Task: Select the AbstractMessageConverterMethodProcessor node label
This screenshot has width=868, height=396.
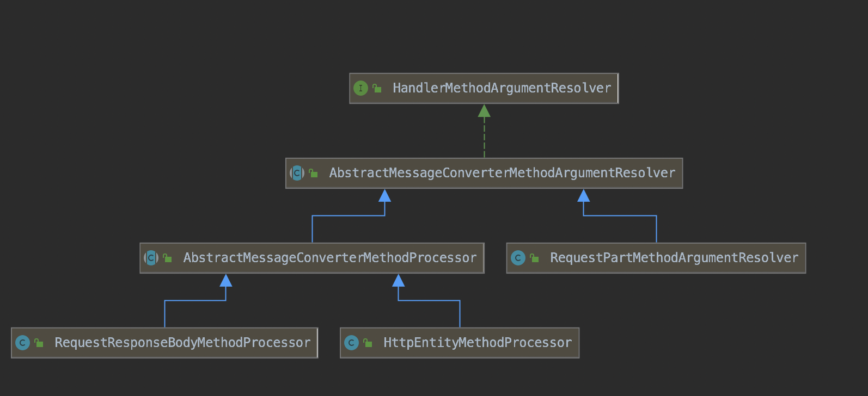Action: 329,258
